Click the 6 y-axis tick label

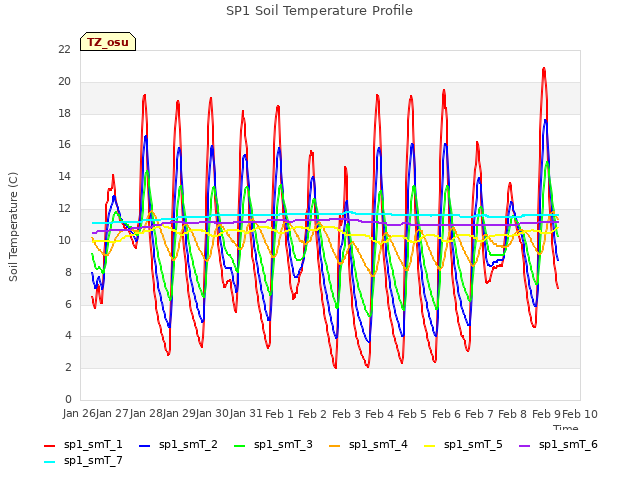[68, 304]
